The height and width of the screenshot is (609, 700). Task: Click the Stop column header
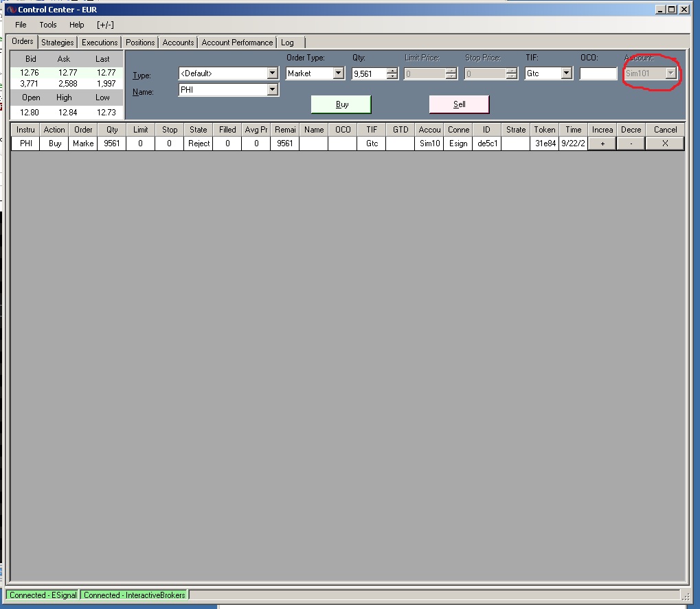click(169, 130)
